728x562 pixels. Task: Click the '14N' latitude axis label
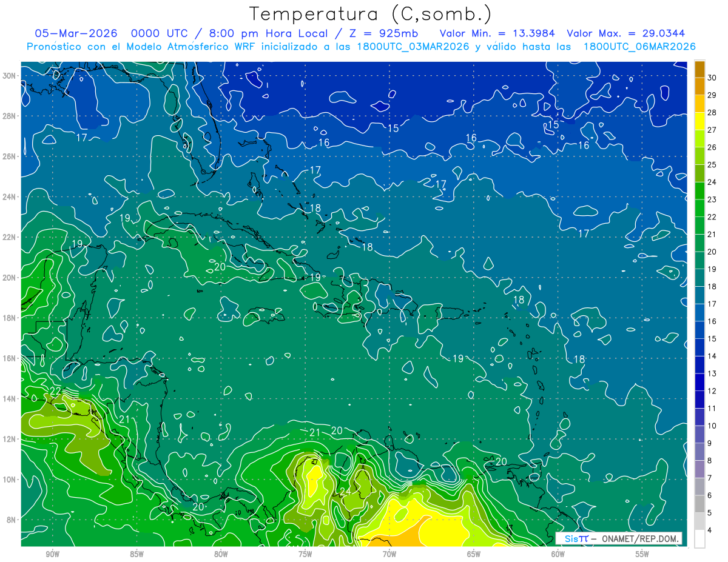coord(10,398)
